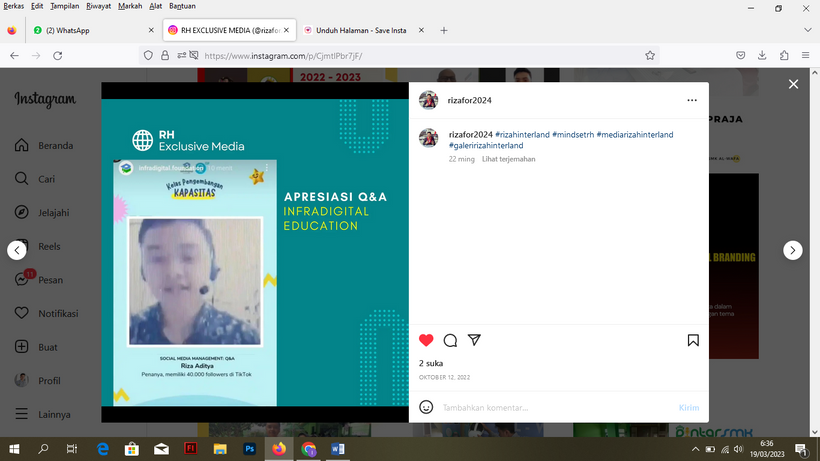820x461 pixels.
Task: Open the emoji picker in comment box
Action: point(426,407)
